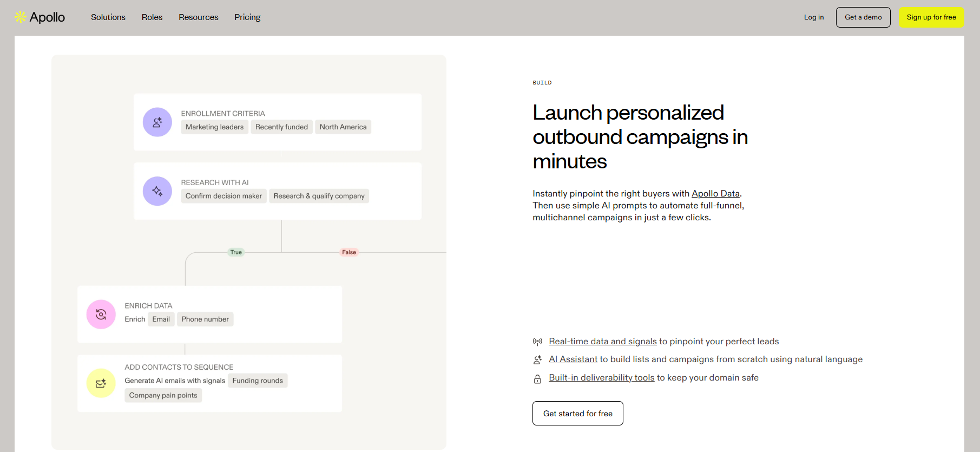The width and height of the screenshot is (980, 452).
Task: Click Get started for free
Action: pyautogui.click(x=577, y=413)
